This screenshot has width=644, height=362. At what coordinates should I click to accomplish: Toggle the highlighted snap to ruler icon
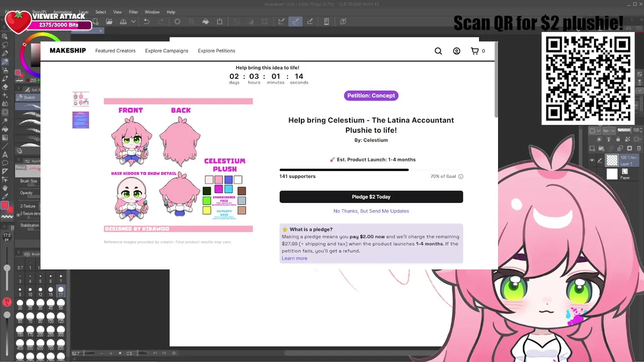[x=295, y=22]
